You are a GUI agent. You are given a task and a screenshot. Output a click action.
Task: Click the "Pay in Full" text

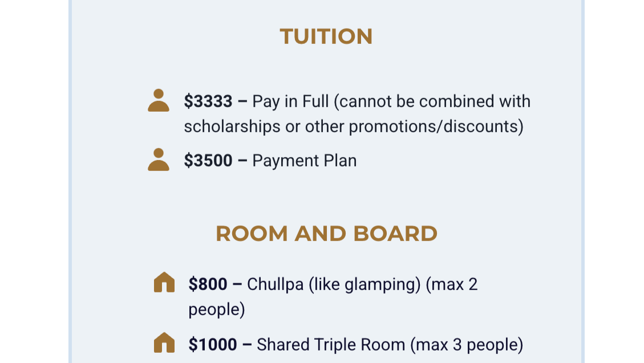tap(291, 101)
